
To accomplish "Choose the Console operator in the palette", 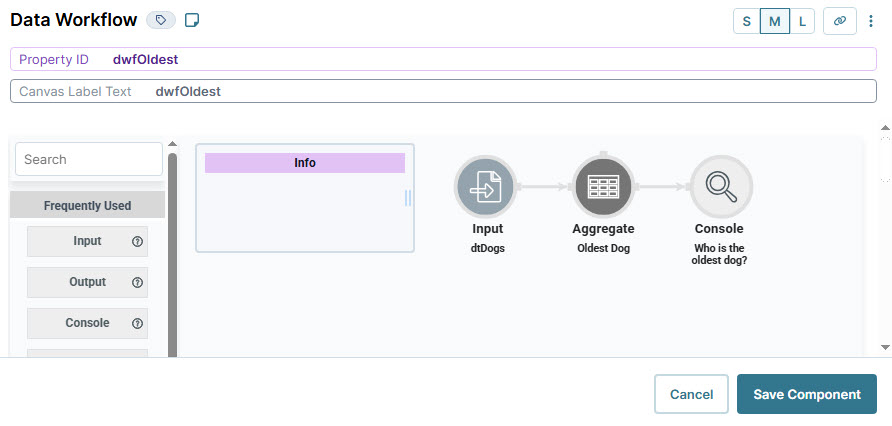I will [x=87, y=323].
